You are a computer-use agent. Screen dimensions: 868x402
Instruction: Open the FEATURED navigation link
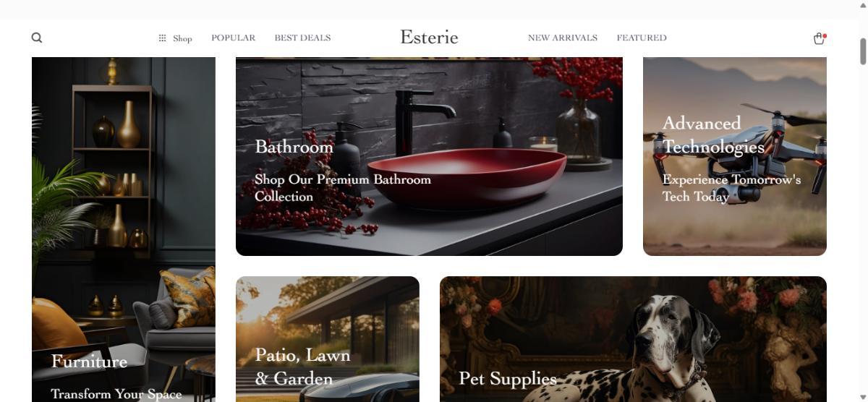(x=642, y=38)
